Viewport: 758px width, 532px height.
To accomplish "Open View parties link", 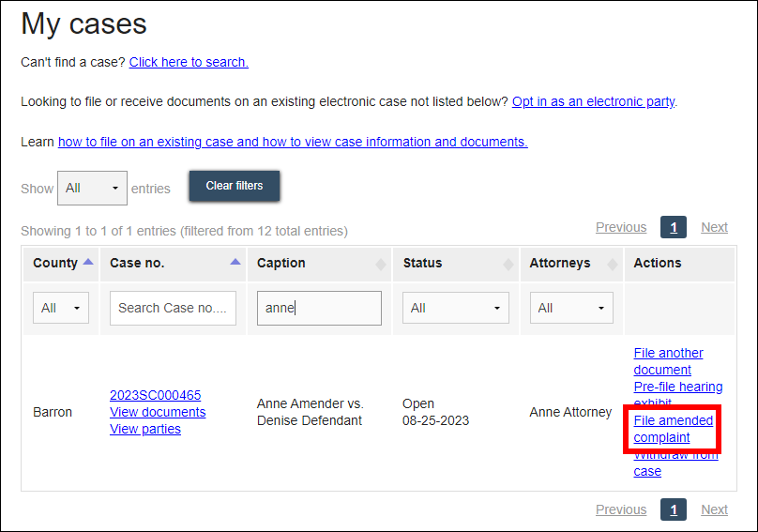I will [x=145, y=429].
